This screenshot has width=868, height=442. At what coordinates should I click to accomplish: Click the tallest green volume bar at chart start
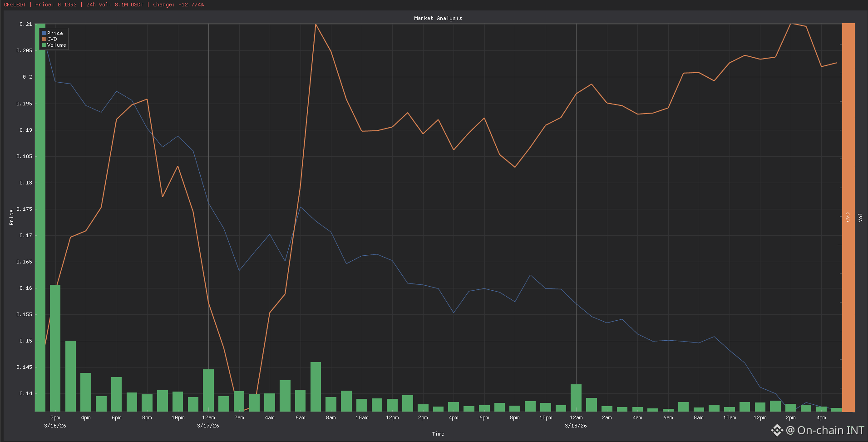click(40, 218)
